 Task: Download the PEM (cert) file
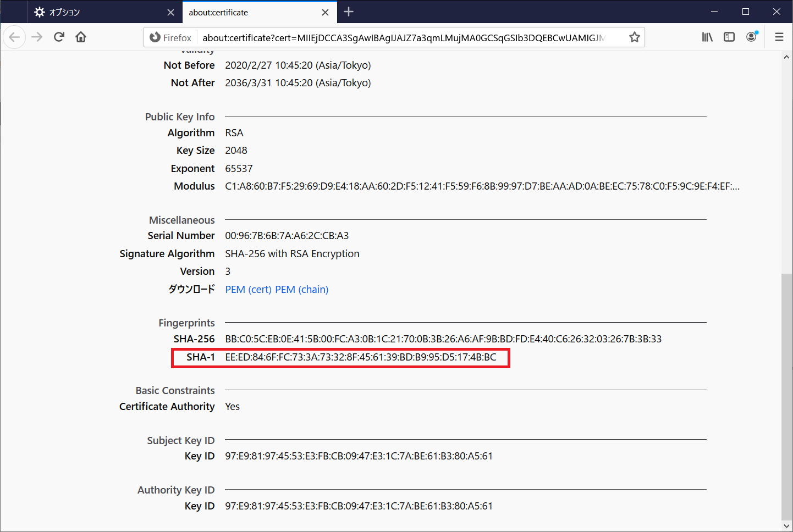248,289
